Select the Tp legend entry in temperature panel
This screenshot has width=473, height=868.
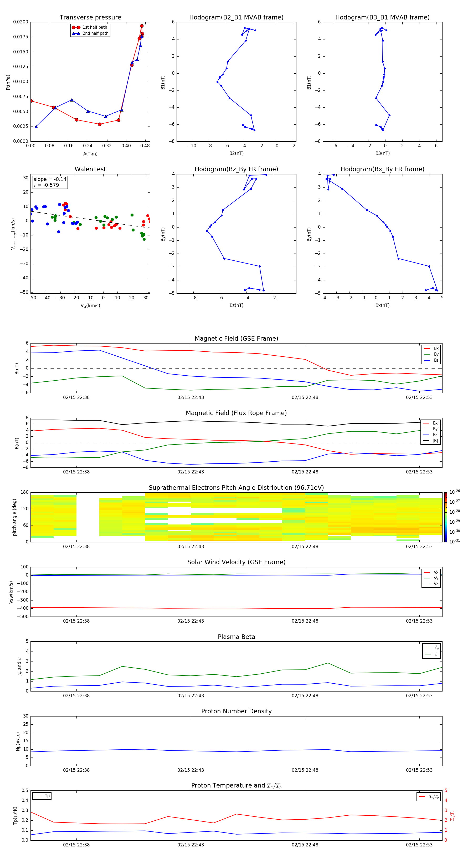coord(42,796)
